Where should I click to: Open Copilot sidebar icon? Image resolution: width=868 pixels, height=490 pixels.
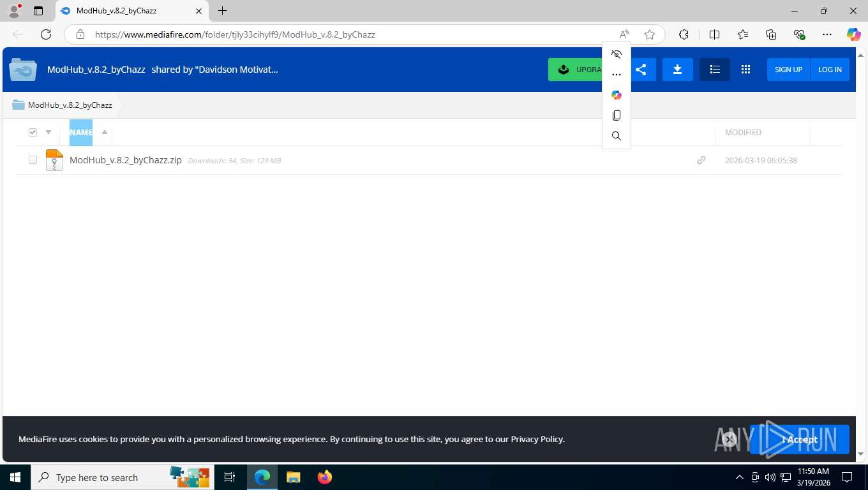coord(854,34)
